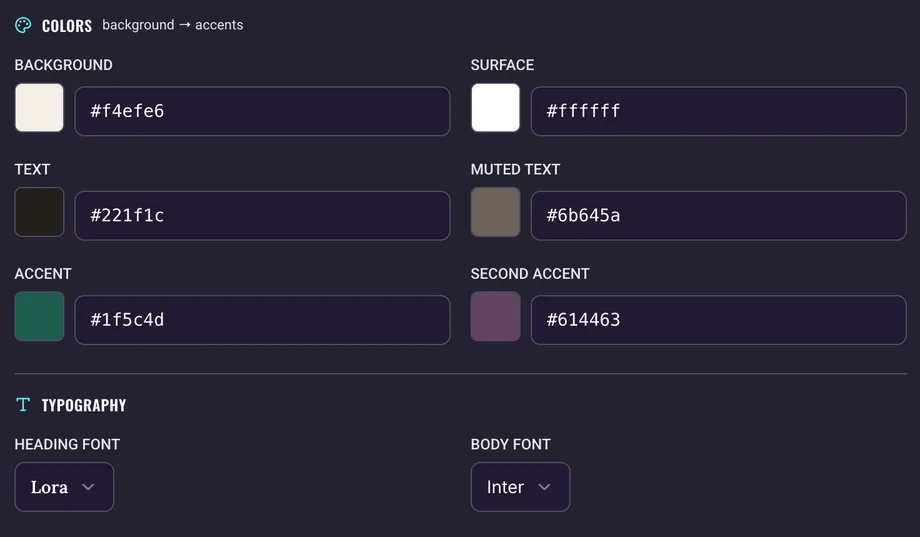Edit the Accent hex field #1f5c4d
This screenshot has width=920, height=537.
tap(262, 320)
